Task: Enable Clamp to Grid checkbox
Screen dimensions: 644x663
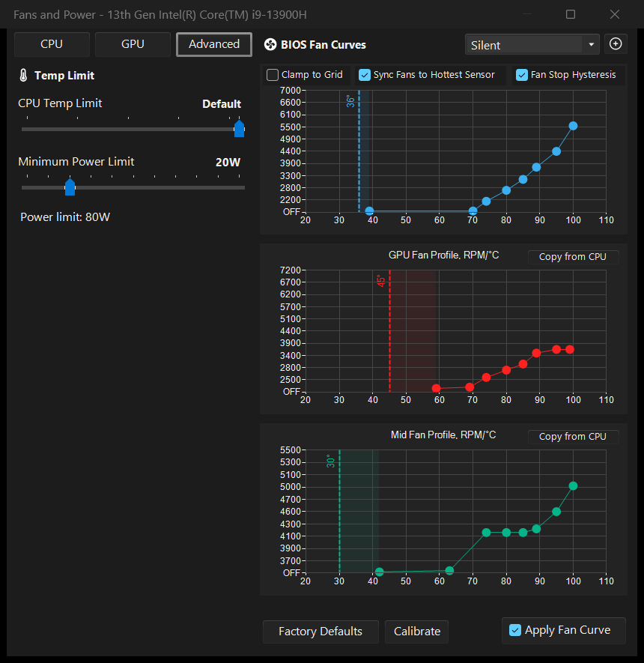Action: (x=273, y=75)
